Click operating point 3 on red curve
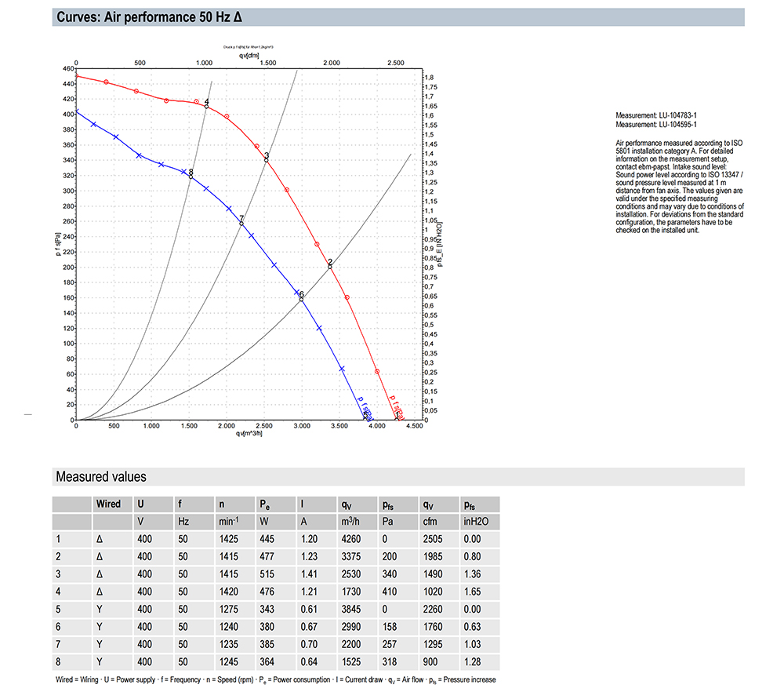The image size is (784, 699). (x=267, y=160)
